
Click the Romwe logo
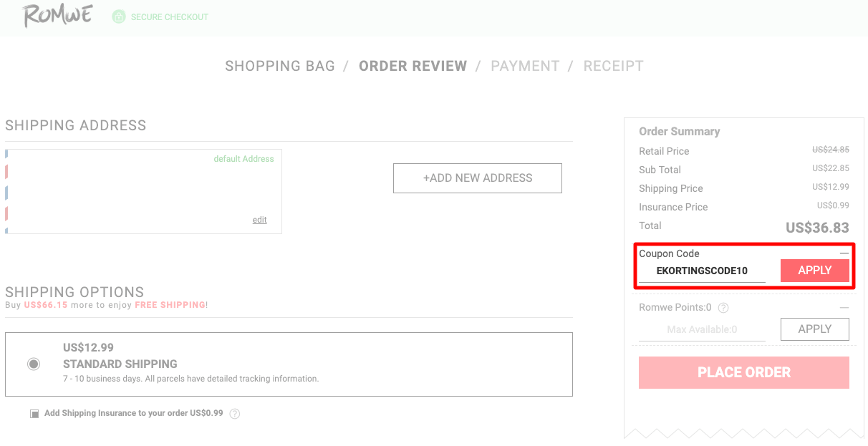coord(57,15)
